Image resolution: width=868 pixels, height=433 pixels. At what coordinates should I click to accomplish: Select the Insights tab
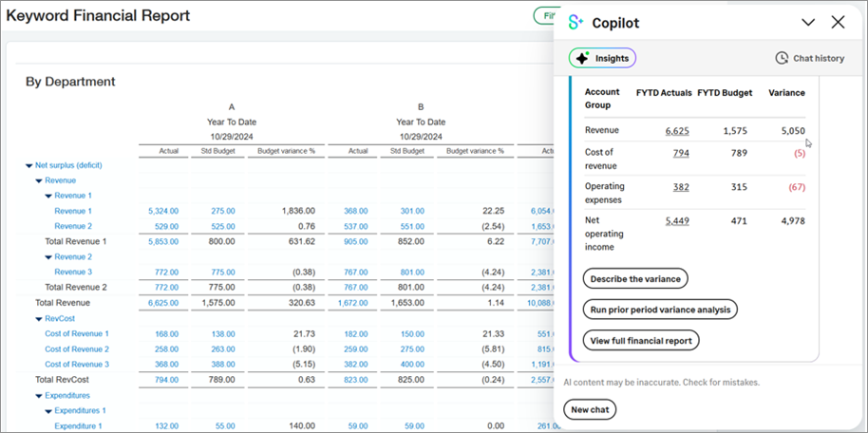(x=602, y=58)
